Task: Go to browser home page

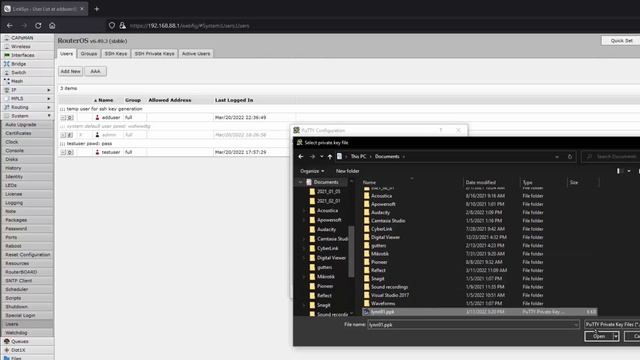Action: point(52,25)
